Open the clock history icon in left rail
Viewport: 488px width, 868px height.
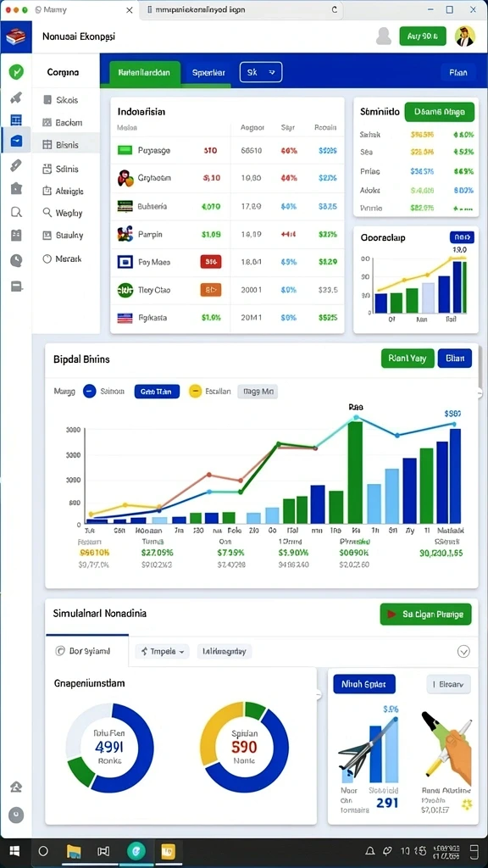click(16, 260)
